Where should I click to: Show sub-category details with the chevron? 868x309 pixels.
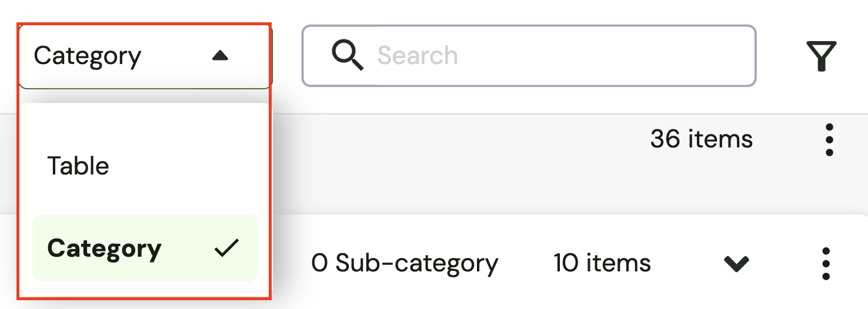(736, 264)
